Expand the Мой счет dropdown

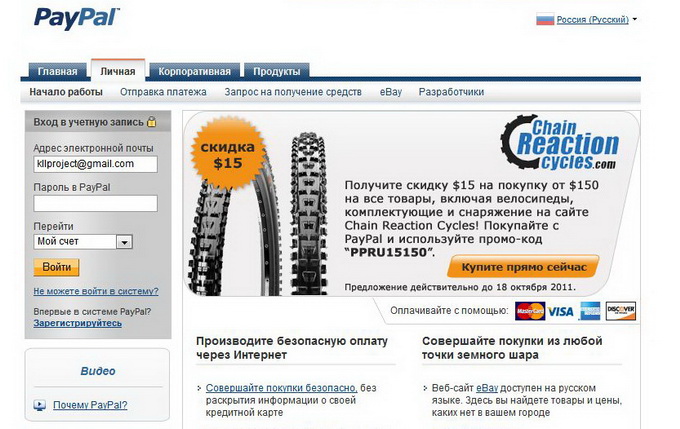(x=124, y=242)
